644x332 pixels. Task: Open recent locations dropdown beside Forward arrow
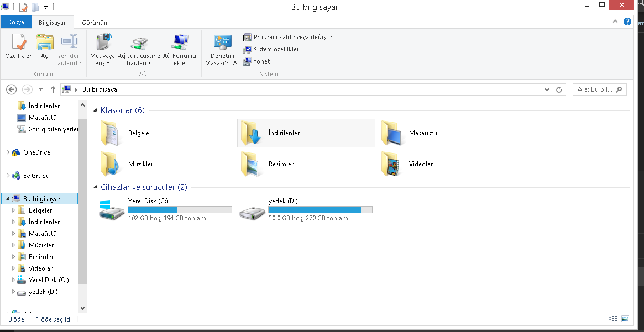40,89
